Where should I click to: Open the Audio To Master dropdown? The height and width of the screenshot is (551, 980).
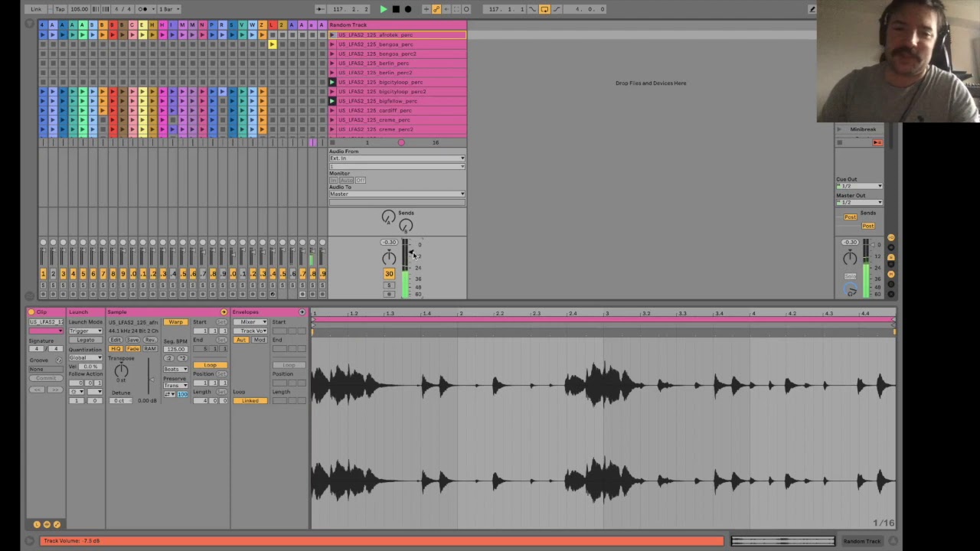coord(397,194)
